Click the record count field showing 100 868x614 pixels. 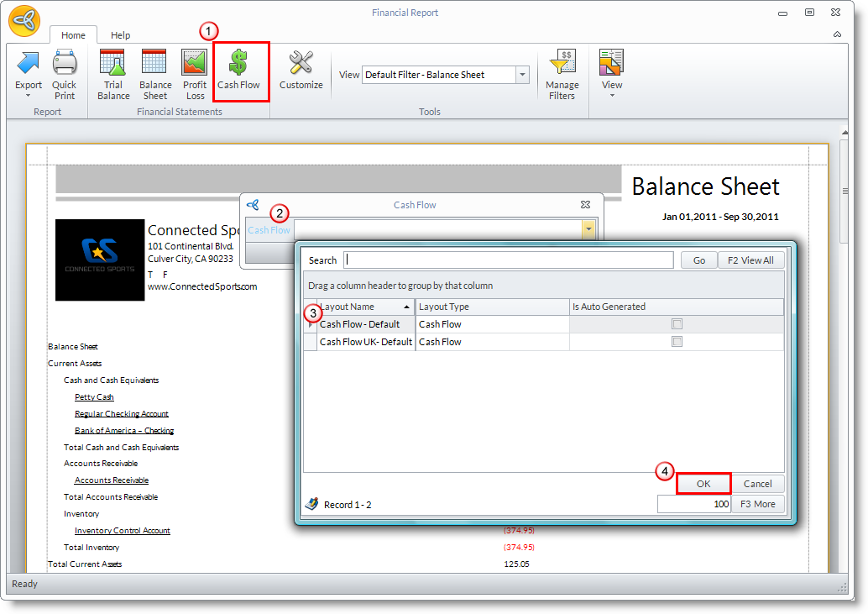point(693,504)
